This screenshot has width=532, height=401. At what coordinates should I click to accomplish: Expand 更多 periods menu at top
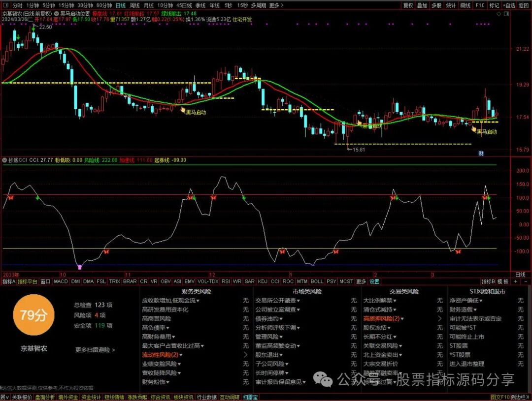[276, 5]
